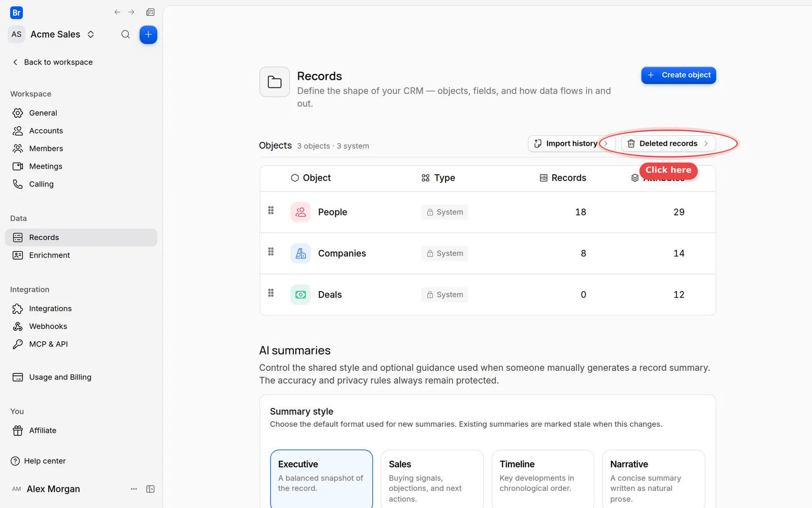
Task: Click the Type column header
Action: point(438,178)
